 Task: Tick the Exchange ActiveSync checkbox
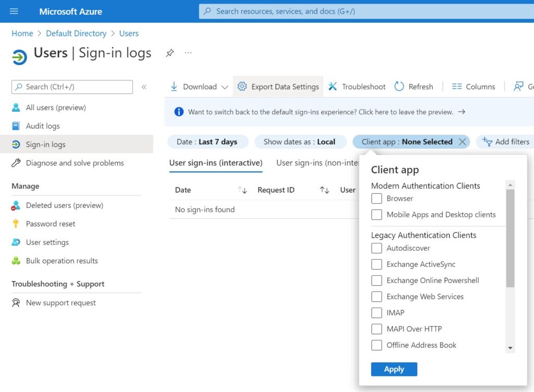pos(377,264)
